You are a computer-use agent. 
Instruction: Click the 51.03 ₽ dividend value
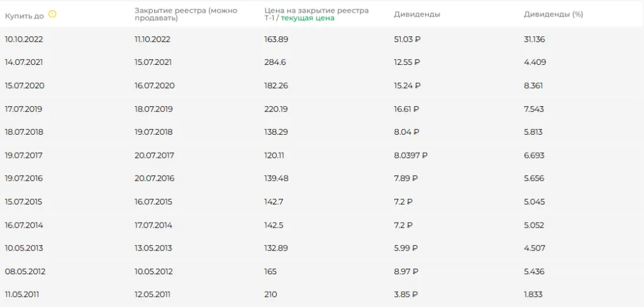coord(407,39)
